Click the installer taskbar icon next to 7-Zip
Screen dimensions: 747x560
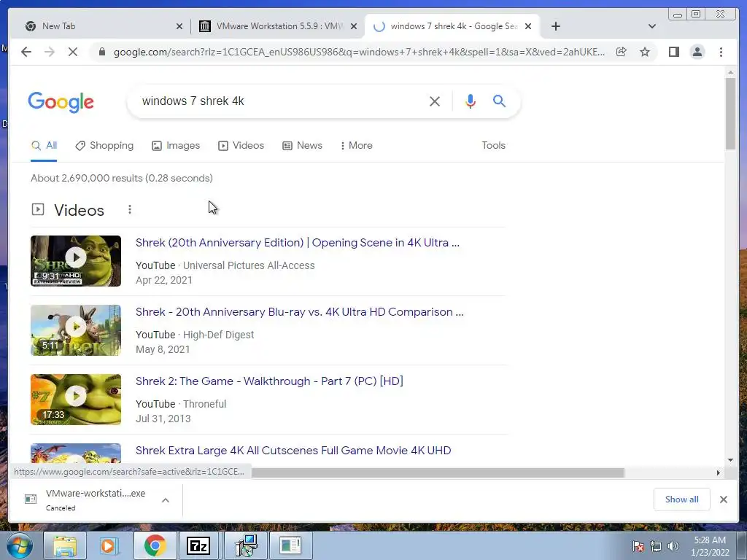247,545
